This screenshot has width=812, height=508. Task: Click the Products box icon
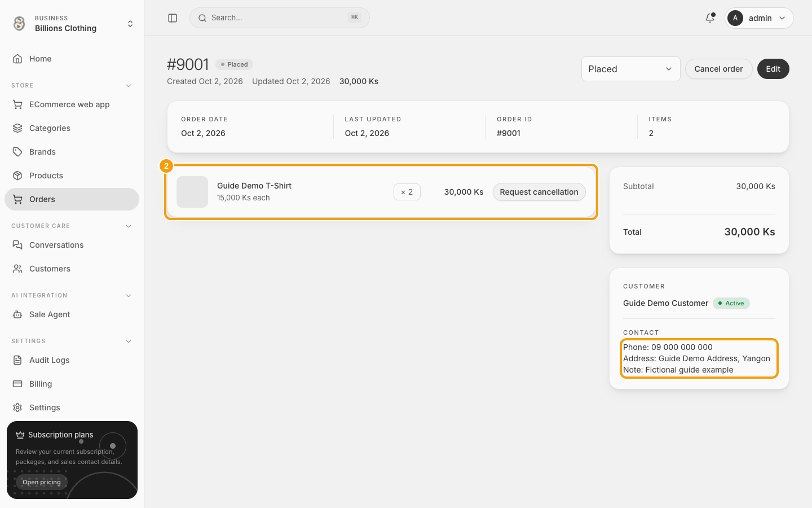point(17,176)
